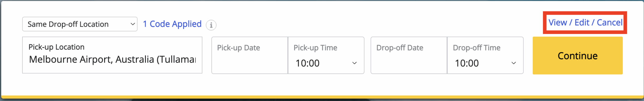Click the chevron on the drop-off location selector
644x101 pixels.
pyautogui.click(x=133, y=24)
